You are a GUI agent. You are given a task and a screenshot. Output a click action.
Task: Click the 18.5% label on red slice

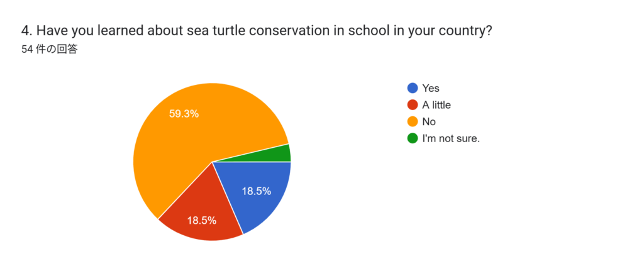coord(202,220)
